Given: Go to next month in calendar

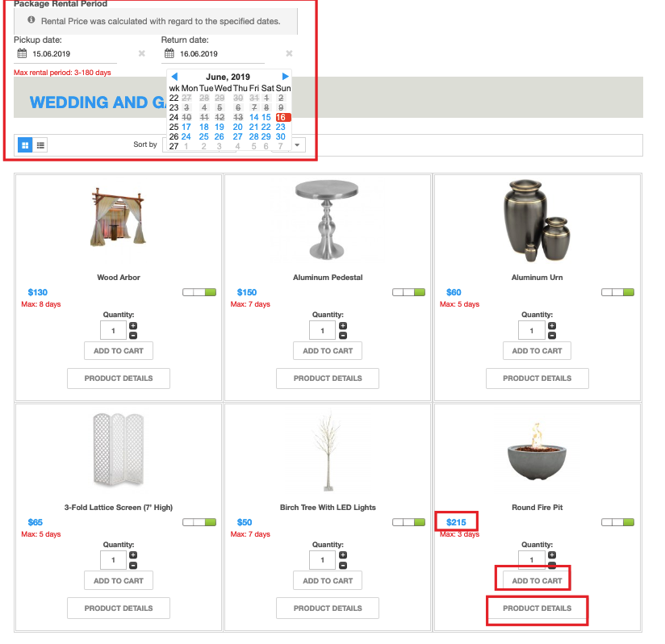Looking at the screenshot, I should click(286, 77).
